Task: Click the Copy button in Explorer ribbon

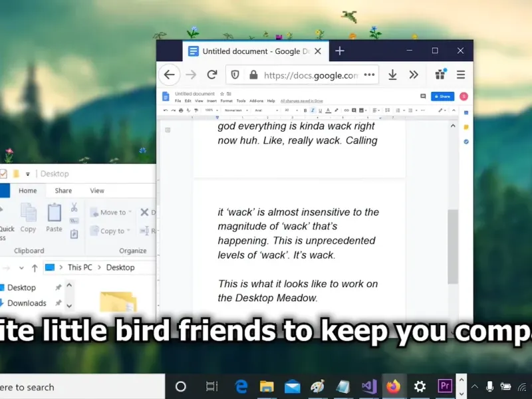Action: point(28,218)
